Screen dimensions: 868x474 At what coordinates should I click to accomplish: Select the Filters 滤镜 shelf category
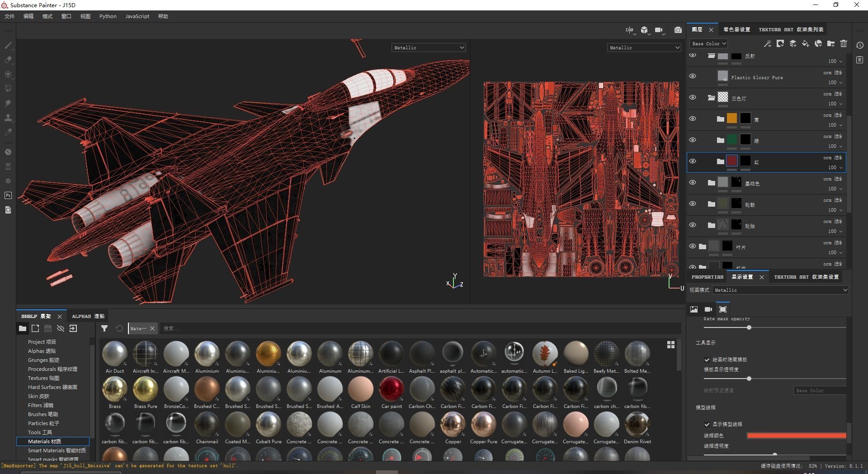click(41, 405)
